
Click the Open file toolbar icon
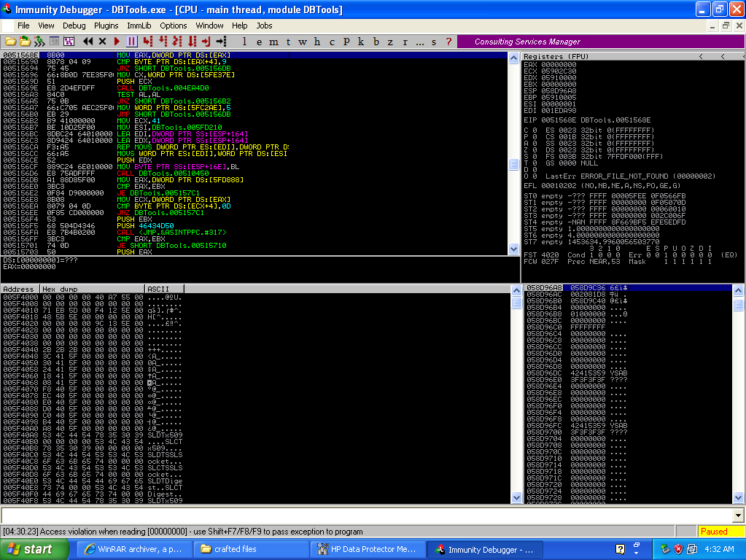coord(10,42)
